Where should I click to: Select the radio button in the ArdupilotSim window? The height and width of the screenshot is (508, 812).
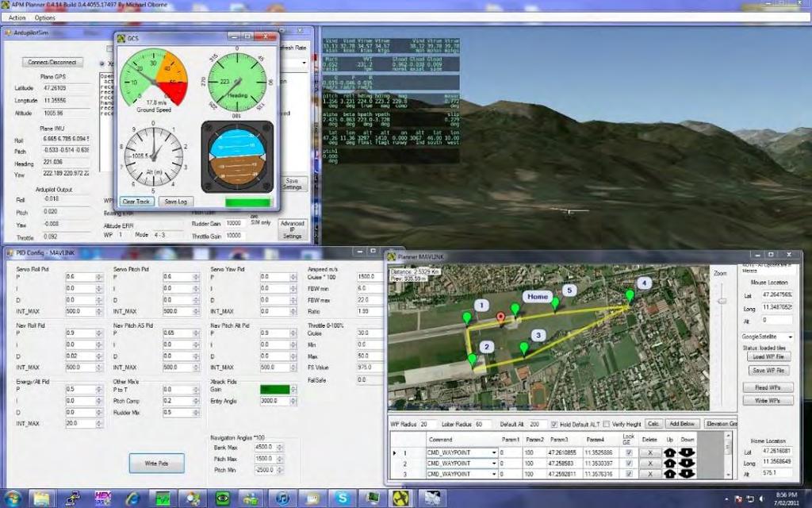[101, 63]
